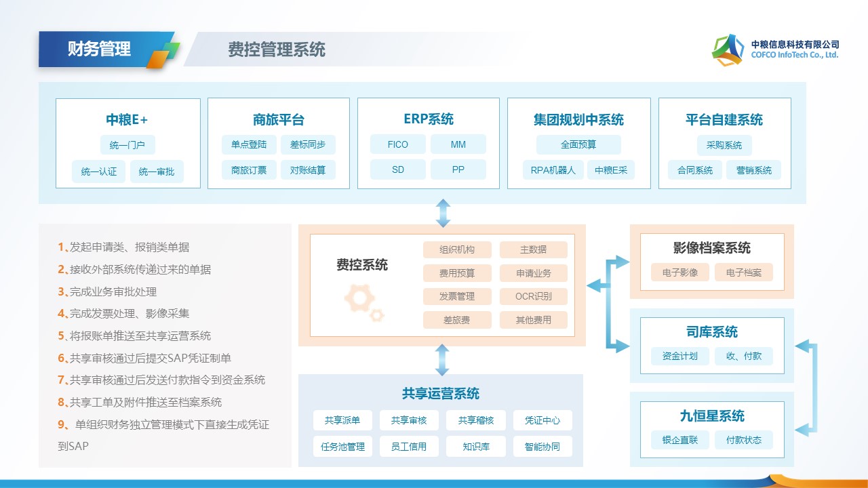The width and height of the screenshot is (868, 488).
Task: Click the double arrow above 共享运营系统
Action: click(442, 359)
